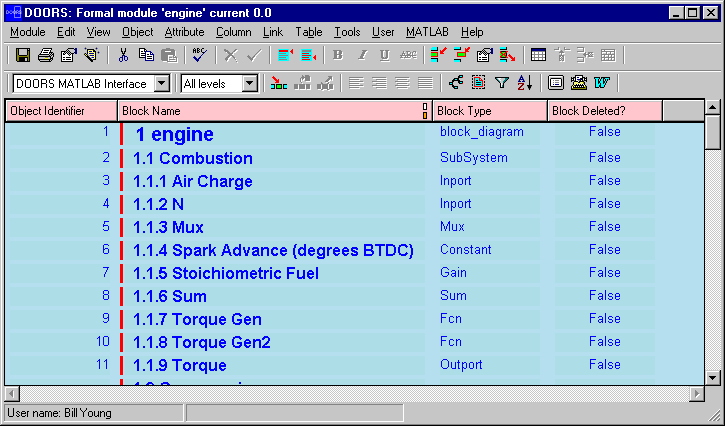This screenshot has width=725, height=426.
Task: Click the greyed table row icon
Action: tap(585, 56)
